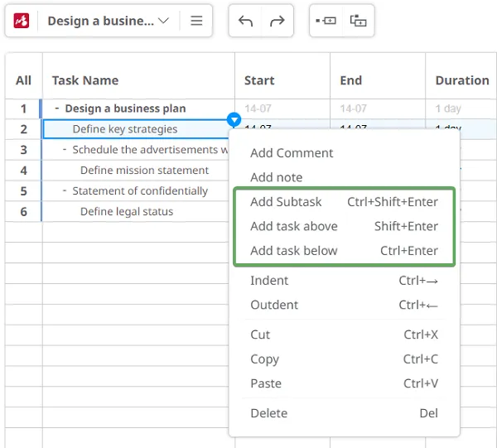Select the Define legal status task row

tap(127, 212)
